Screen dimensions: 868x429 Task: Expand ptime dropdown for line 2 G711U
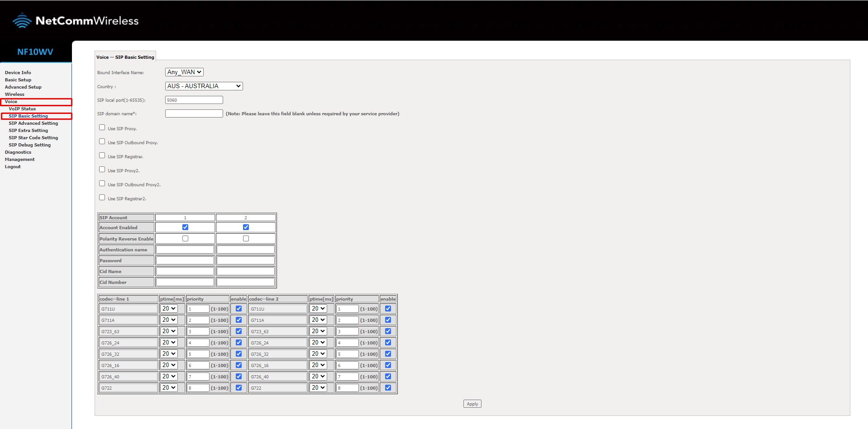coord(318,308)
